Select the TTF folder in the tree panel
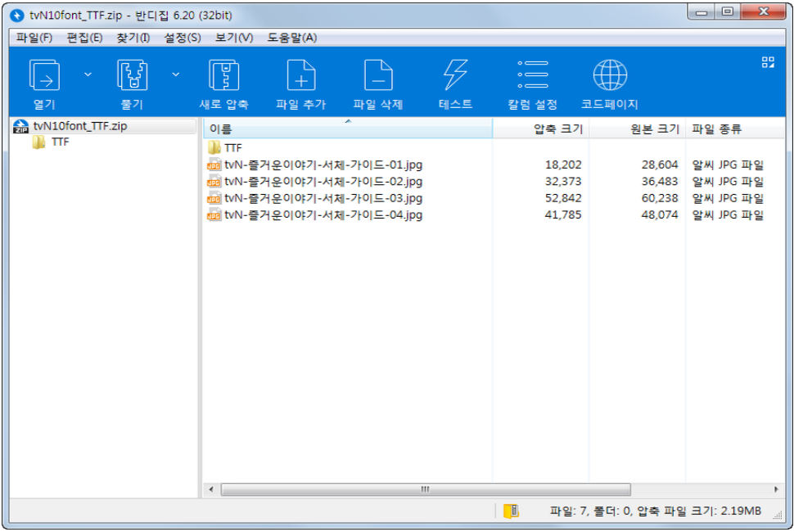The image size is (794, 532). coord(61,142)
